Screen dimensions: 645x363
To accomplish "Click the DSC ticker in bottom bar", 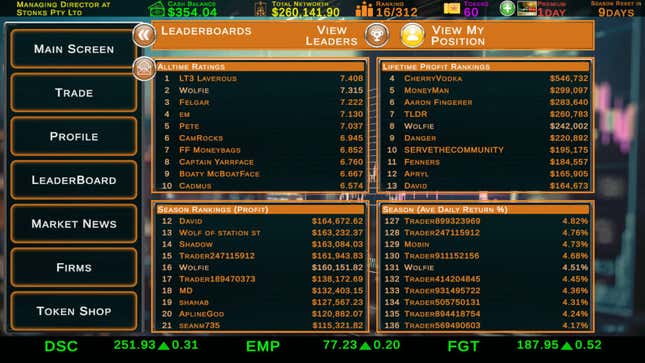I will tap(61, 346).
